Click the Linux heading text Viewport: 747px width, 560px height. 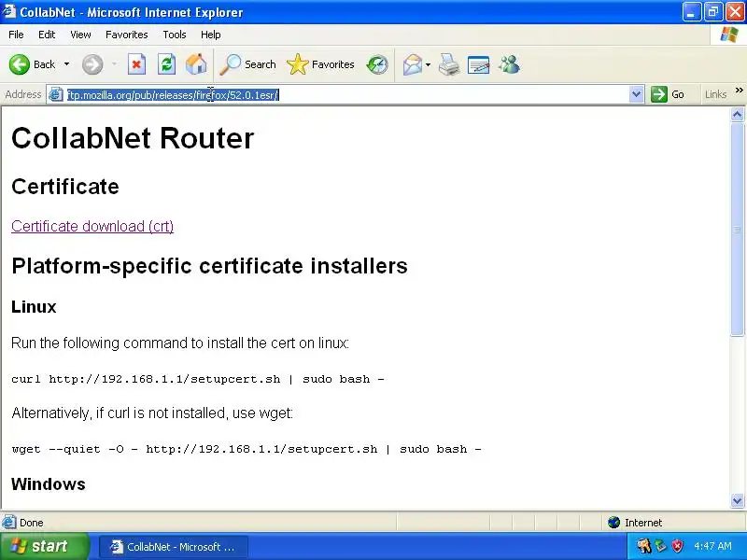click(34, 307)
